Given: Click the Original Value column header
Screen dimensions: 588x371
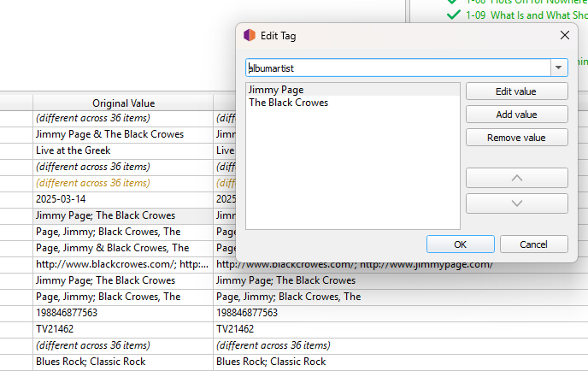Looking at the screenshot, I should pos(123,103).
